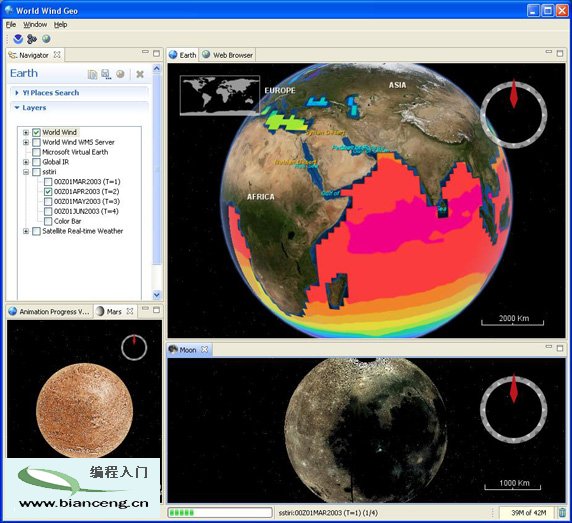This screenshot has width=572, height=523.
Task: Click the molecule cluster toolbar icon
Action: click(x=32, y=39)
